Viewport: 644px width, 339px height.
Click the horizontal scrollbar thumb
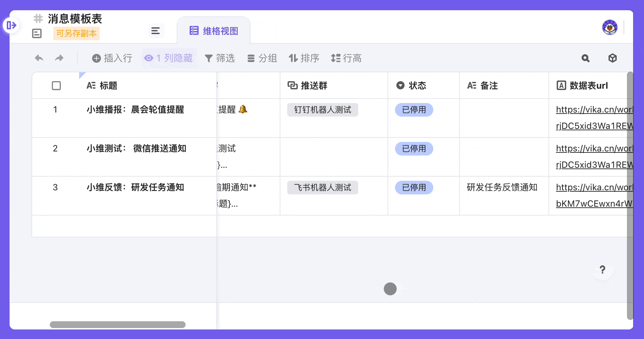118,325
